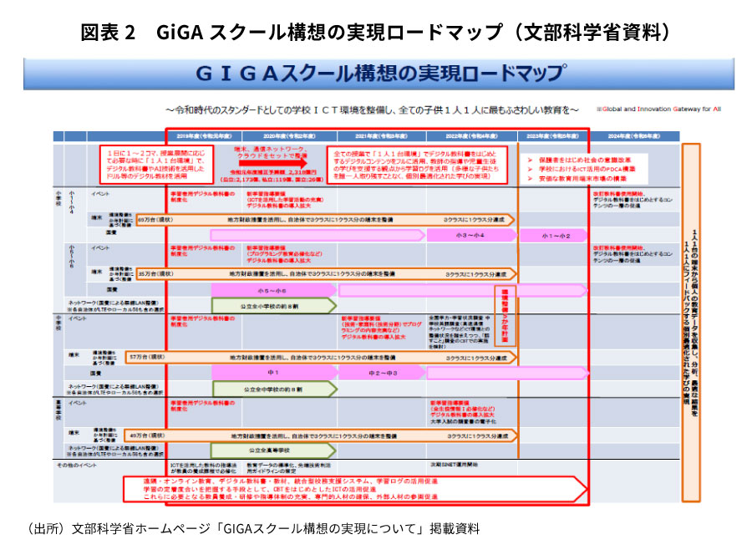Click the pink 中2～中3 arrow
The image size is (752, 560).
(381, 372)
